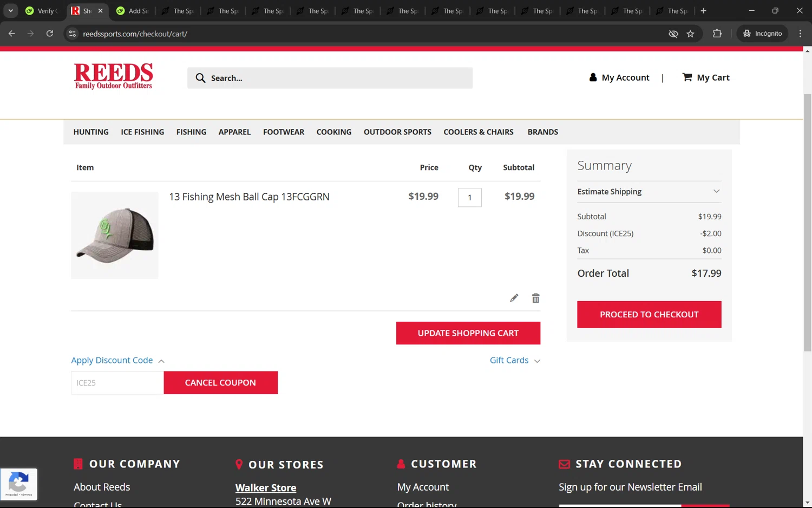812x508 pixels.
Task: Click the address bar URL
Action: (135, 34)
